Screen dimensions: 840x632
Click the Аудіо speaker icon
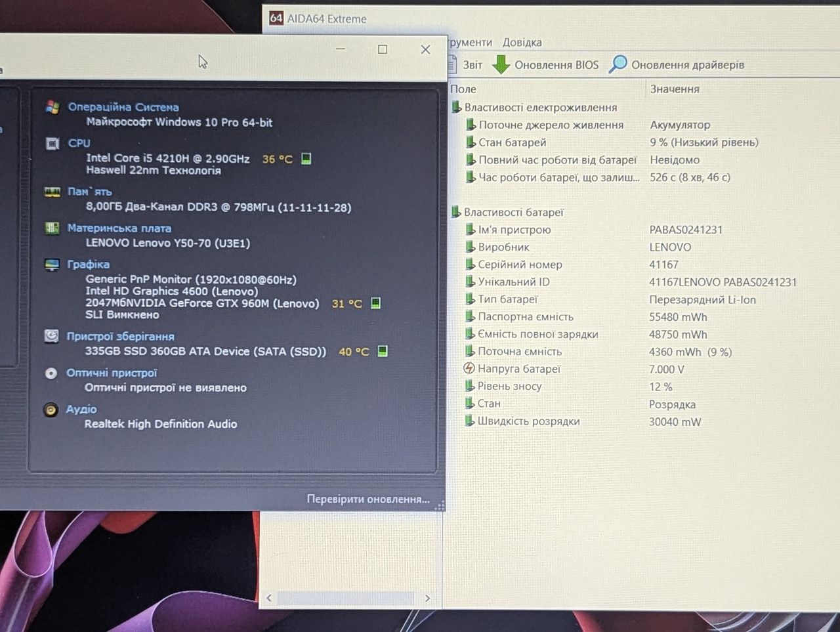pyautogui.click(x=51, y=410)
